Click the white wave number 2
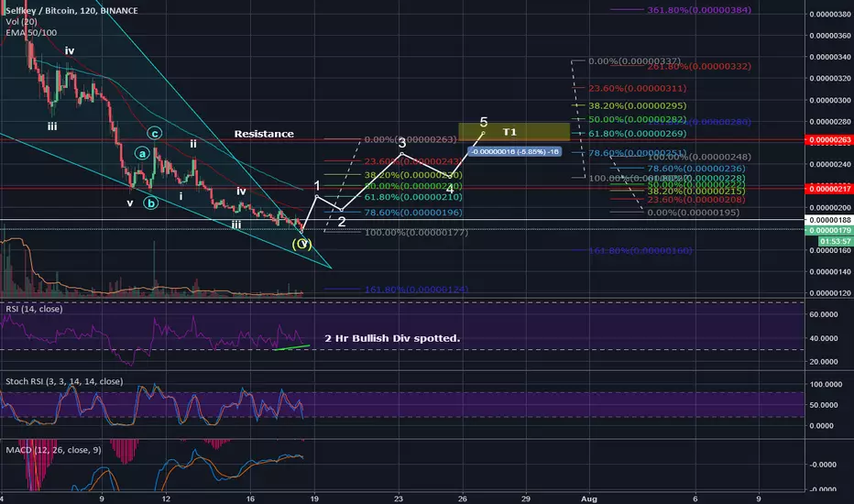This screenshot has height=504, width=854. pyautogui.click(x=342, y=222)
